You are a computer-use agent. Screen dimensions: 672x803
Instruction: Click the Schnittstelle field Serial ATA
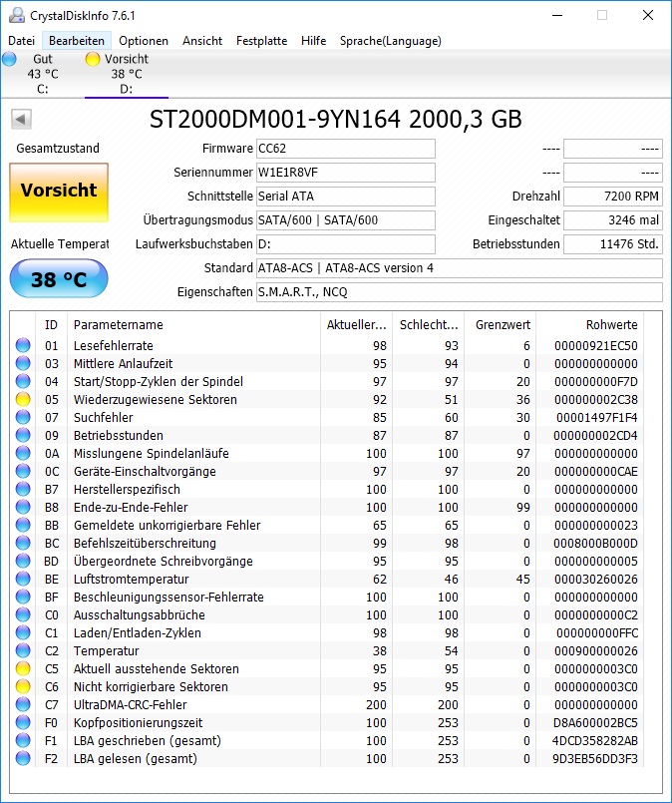(345, 197)
